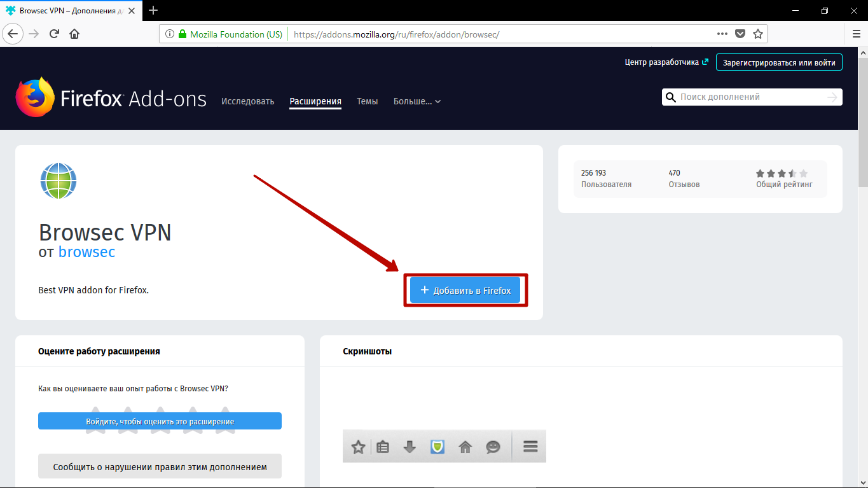Expand the Больше… dropdown menu

coord(417,101)
